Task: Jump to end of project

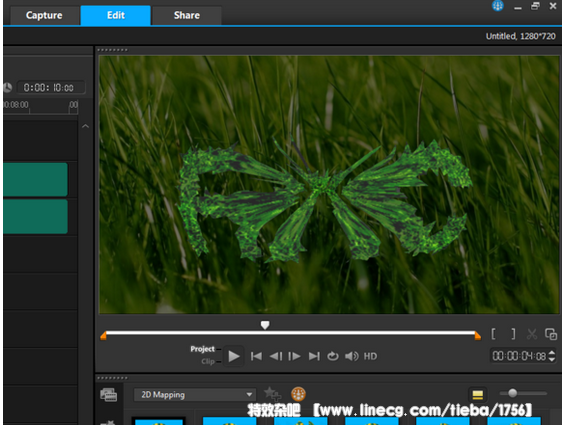Action: [x=314, y=356]
